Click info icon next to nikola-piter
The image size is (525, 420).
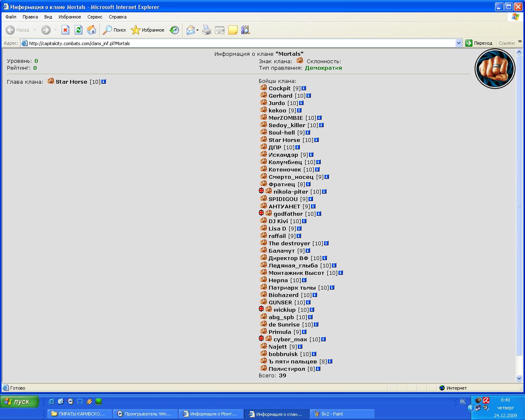(x=324, y=192)
